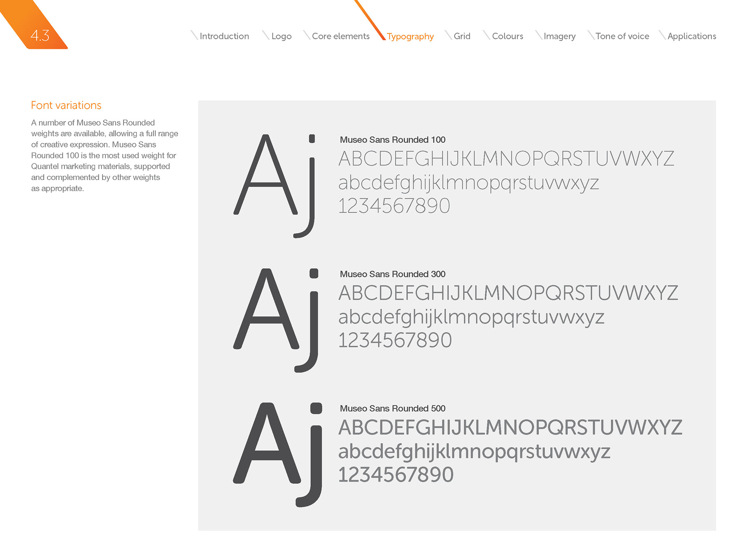Open the Introduction section tab
Image resolution: width=747 pixels, height=560 pixels.
pyautogui.click(x=224, y=36)
